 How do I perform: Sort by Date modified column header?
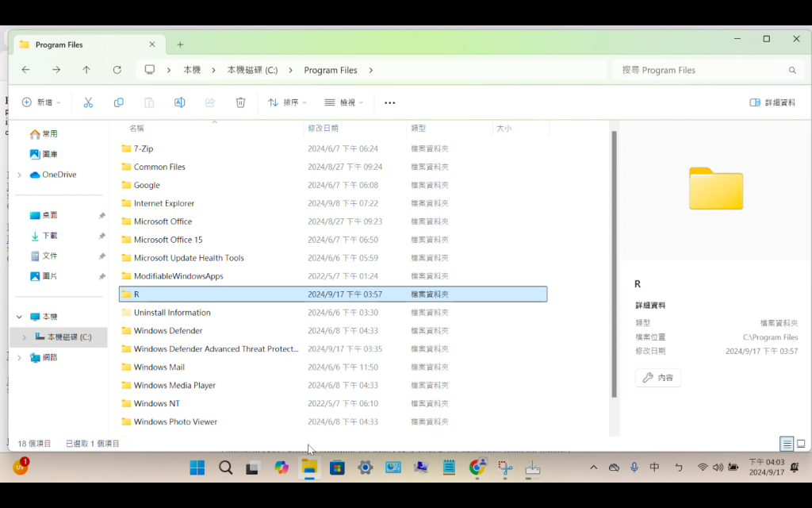tap(323, 128)
